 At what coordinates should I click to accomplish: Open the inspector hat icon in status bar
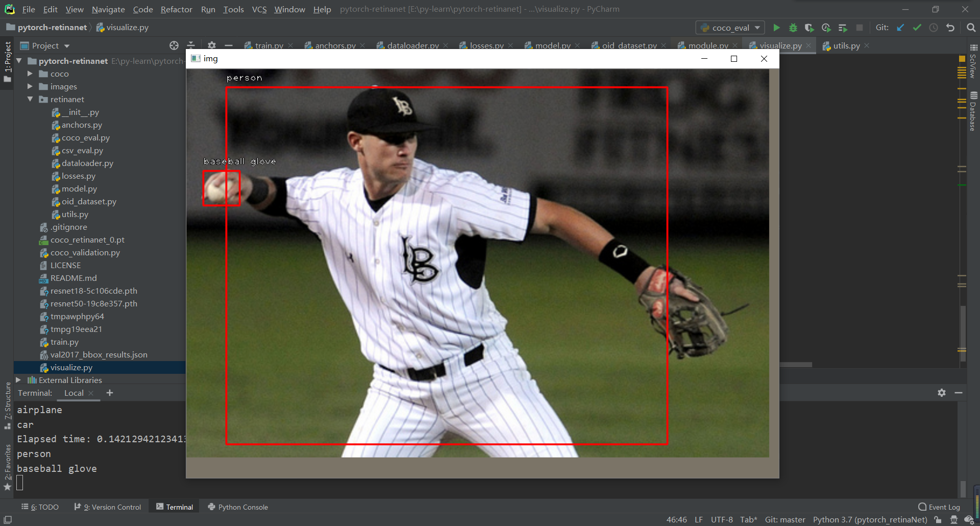coord(953,520)
